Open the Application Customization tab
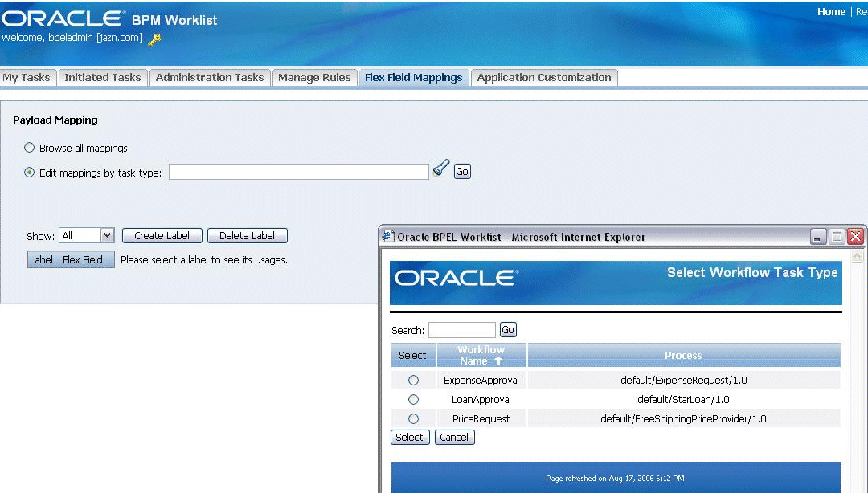Viewport: 868px width, 493px height. click(x=544, y=77)
